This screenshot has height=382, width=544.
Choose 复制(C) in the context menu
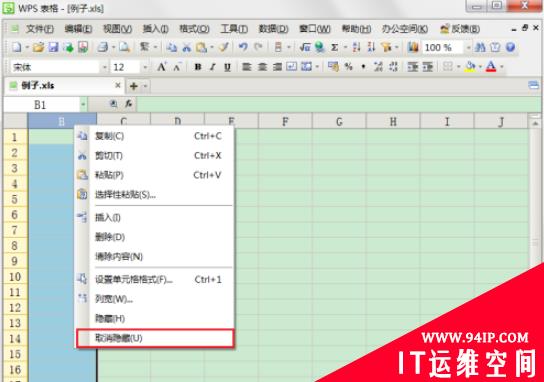[155, 136]
